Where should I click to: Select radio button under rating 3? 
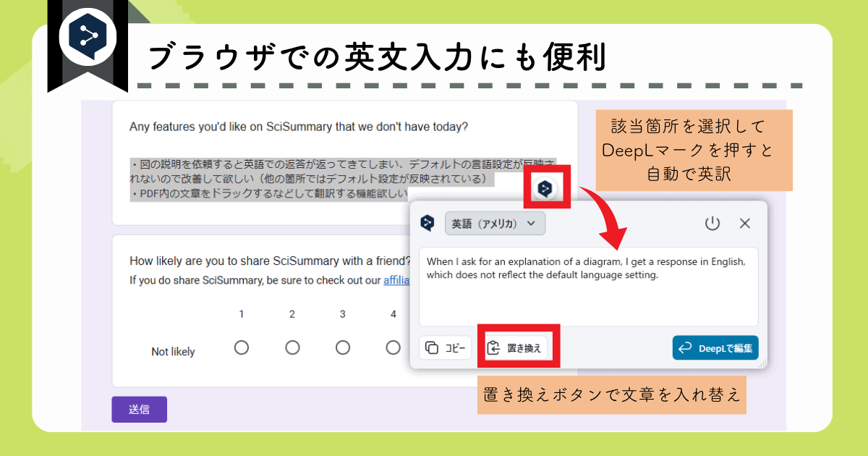(x=343, y=347)
